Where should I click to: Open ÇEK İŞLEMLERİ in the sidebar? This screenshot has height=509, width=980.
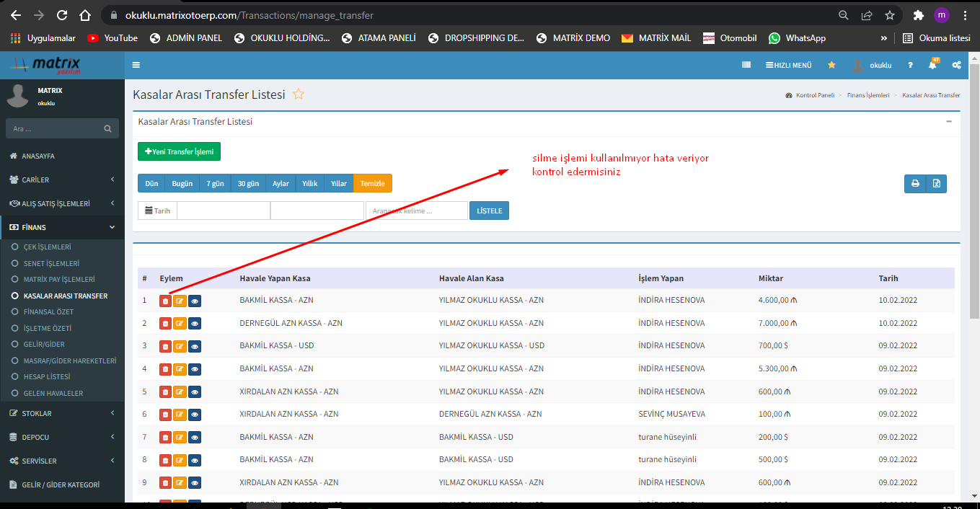[x=47, y=247]
